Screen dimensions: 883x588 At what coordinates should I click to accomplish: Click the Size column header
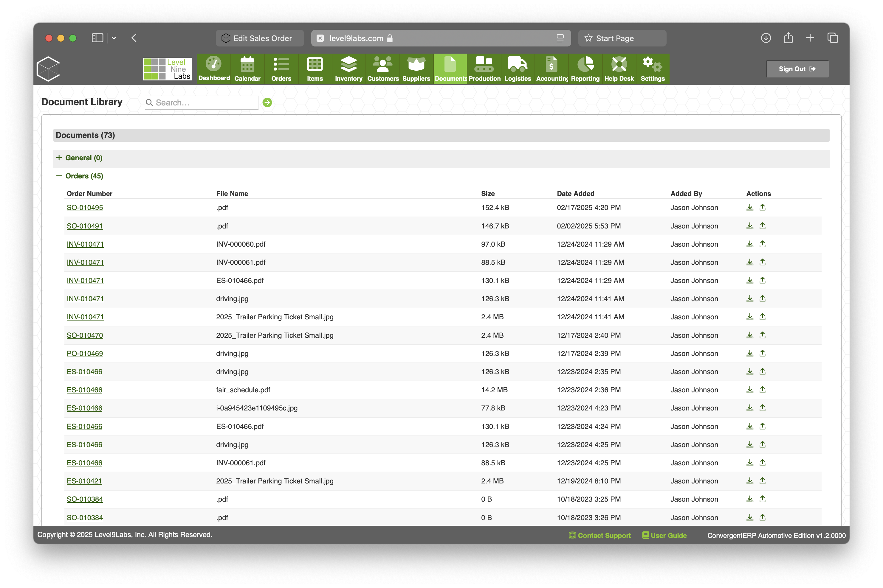pyautogui.click(x=488, y=194)
